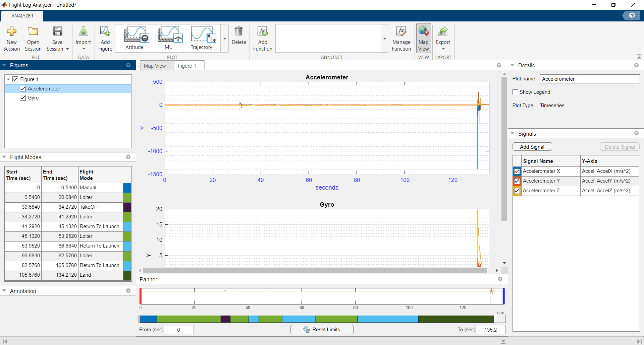Collapse the Figure 1 tree node

[x=8, y=79]
